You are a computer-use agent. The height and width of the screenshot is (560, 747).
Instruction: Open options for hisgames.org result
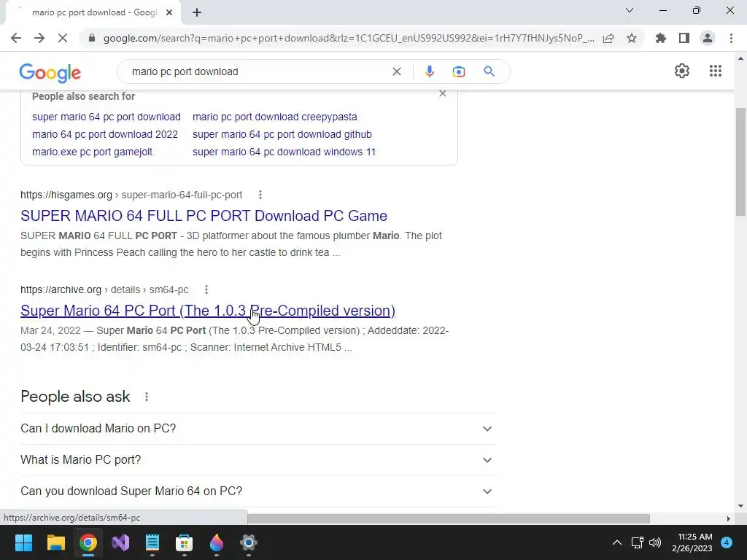click(x=260, y=194)
